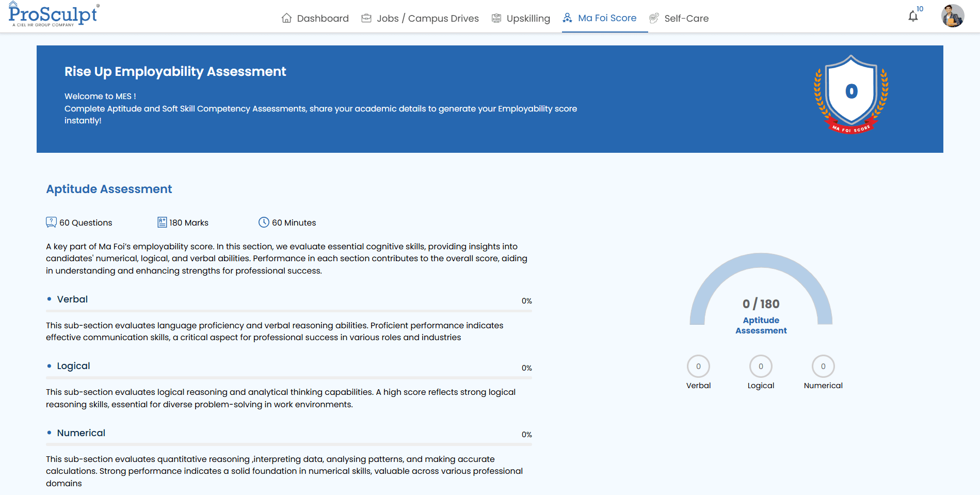Click the ProSculpt logo
Image resolution: width=980 pixels, height=495 pixels.
[x=53, y=15]
